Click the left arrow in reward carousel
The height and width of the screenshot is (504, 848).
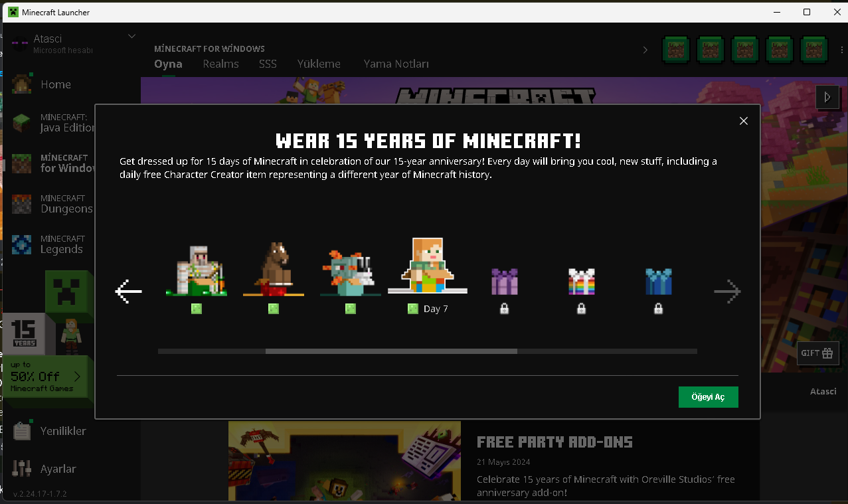[x=129, y=292]
